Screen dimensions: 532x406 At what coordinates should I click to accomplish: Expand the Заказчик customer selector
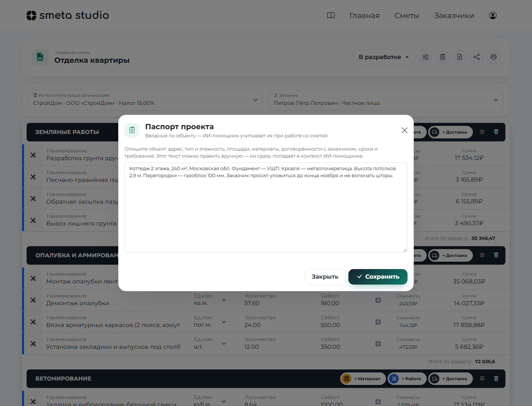pyautogui.click(x=386, y=100)
